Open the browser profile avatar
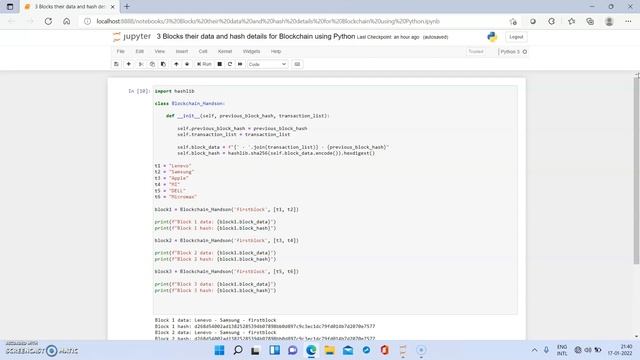This screenshot has width=640, height=360. [609, 21]
